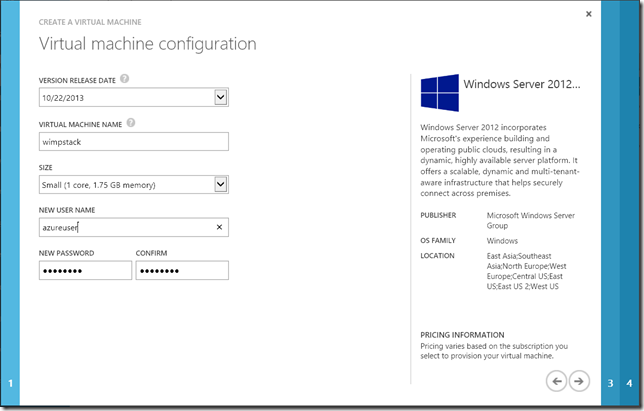Click the help icon beside Version Release Date
The width and height of the screenshot is (644, 411).
click(124, 78)
